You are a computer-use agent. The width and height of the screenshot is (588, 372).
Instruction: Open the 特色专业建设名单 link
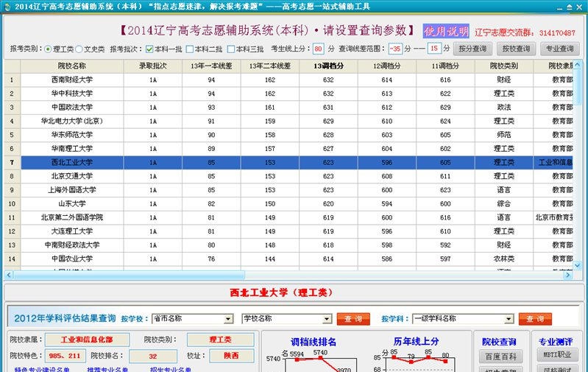point(42,369)
